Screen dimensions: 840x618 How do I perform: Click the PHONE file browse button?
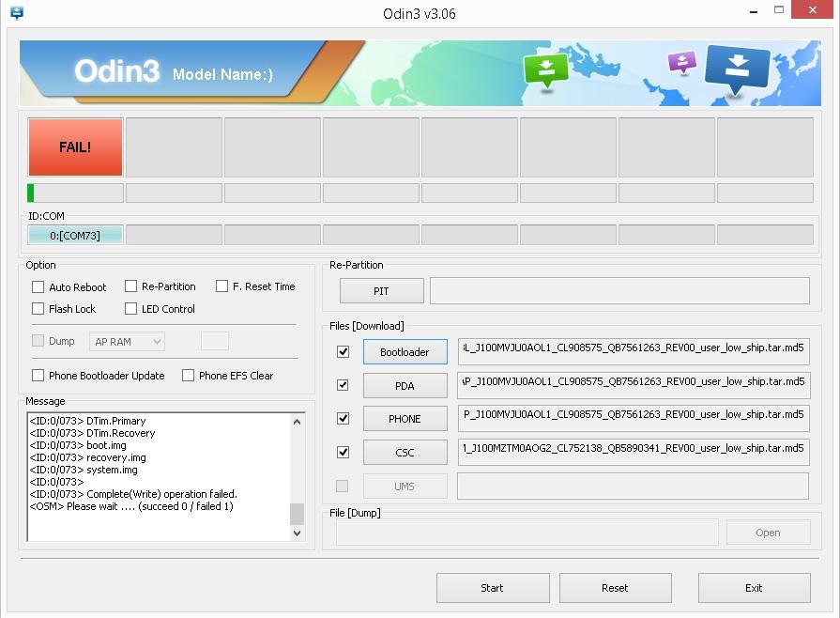(405, 419)
